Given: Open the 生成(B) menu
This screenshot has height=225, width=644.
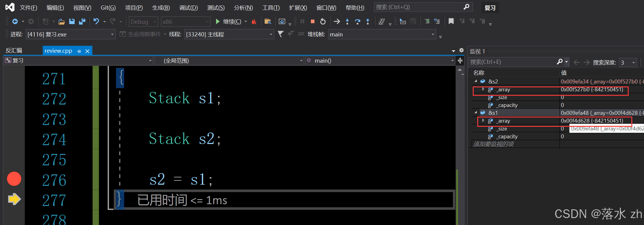Looking at the screenshot, I should point(161,8).
